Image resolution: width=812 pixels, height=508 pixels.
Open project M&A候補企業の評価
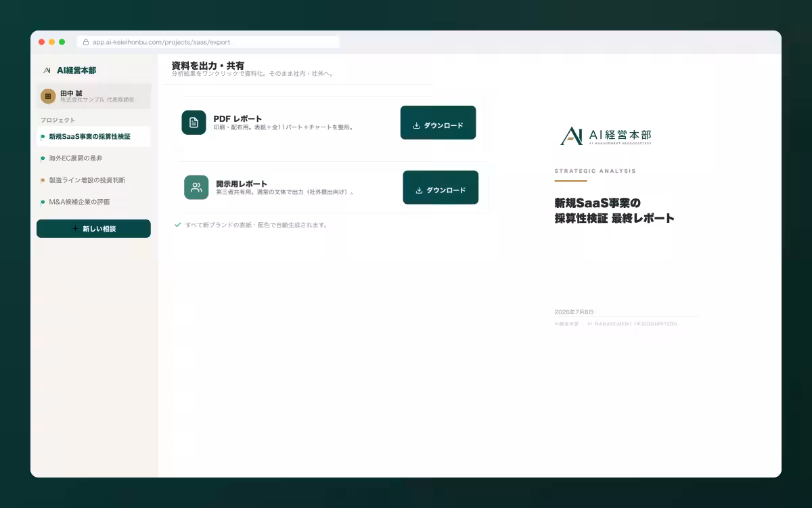(93, 202)
